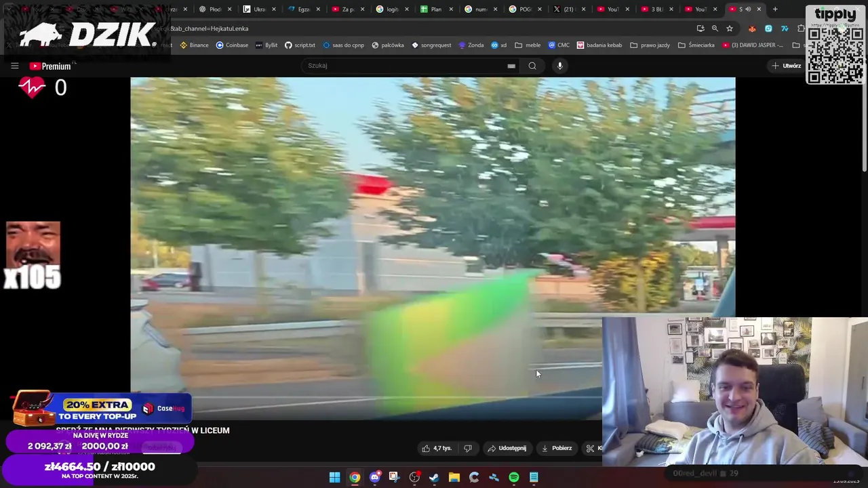Switch to the Ukra browser tab
The width and height of the screenshot is (868, 488).
click(x=259, y=9)
